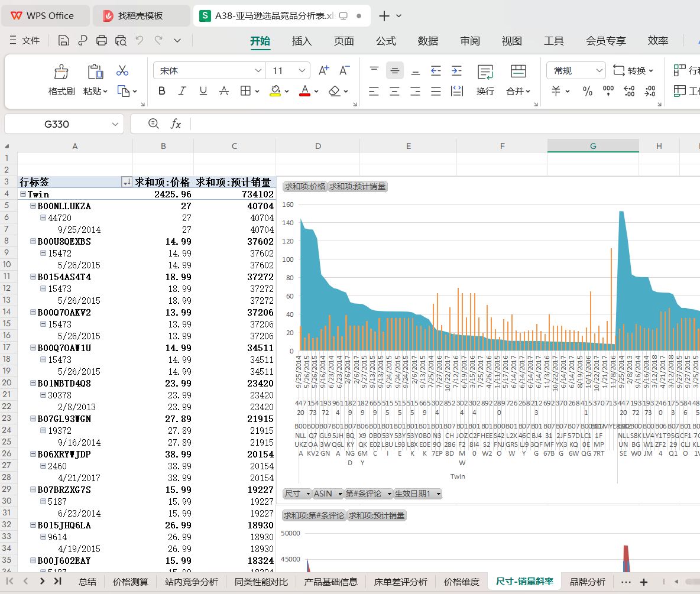Select column G header
The image size is (700, 594).
tap(593, 146)
